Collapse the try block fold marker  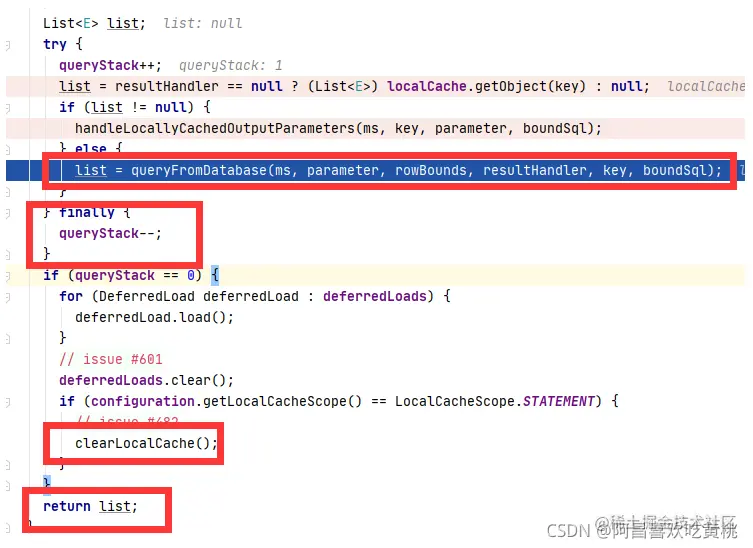click(8, 45)
